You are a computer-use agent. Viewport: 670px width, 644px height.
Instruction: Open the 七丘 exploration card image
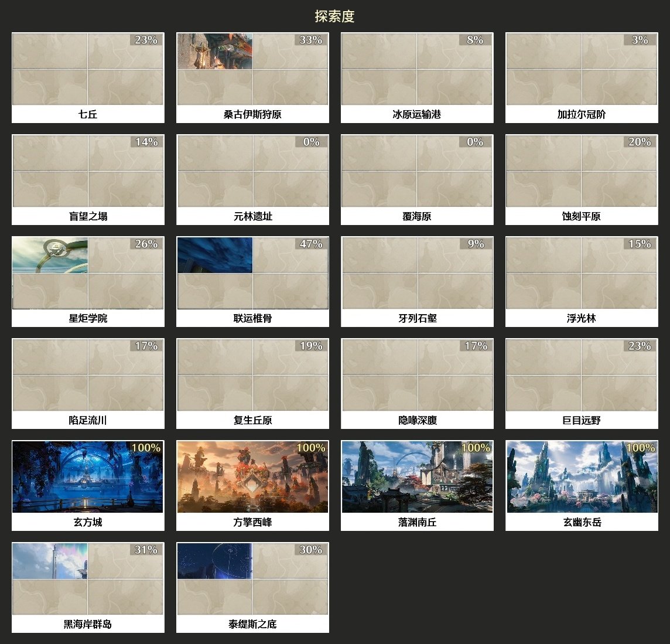[x=88, y=69]
